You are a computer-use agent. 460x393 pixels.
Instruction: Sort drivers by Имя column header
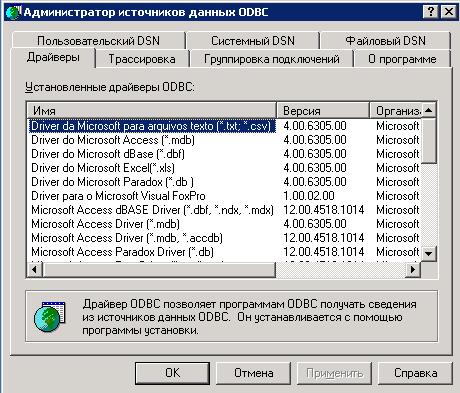(x=152, y=110)
